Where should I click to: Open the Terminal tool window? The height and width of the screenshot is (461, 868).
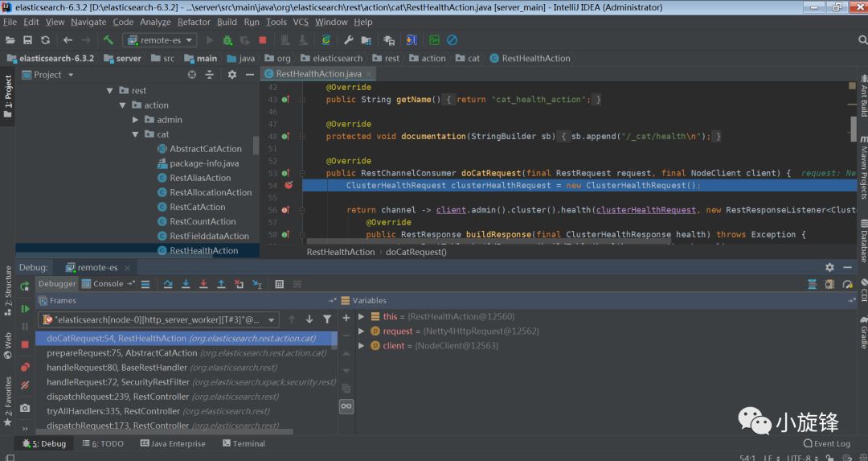coord(244,443)
